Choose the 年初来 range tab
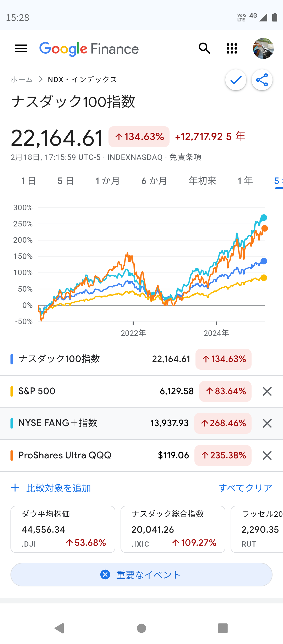Viewport: 283px width, 644px height. click(x=202, y=181)
